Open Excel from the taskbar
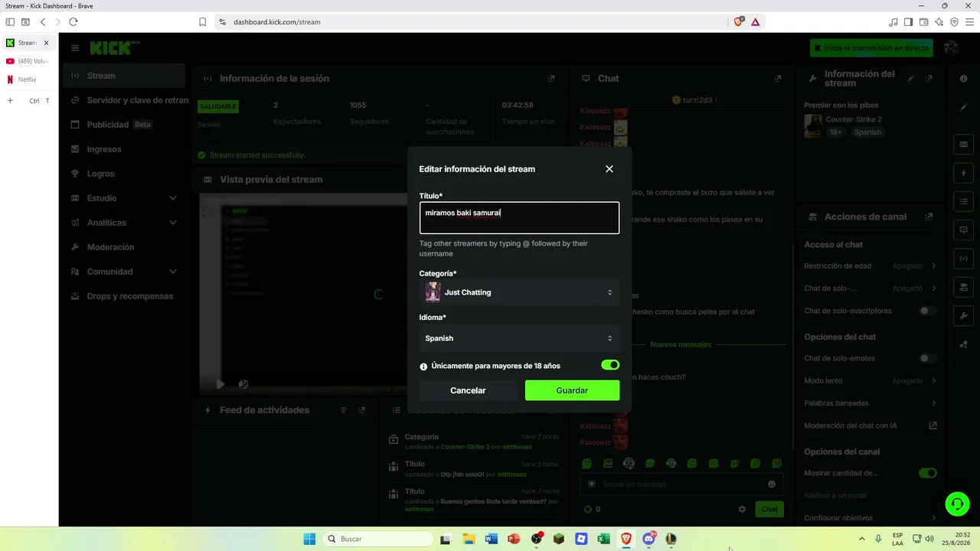980x551 pixels. point(604,539)
